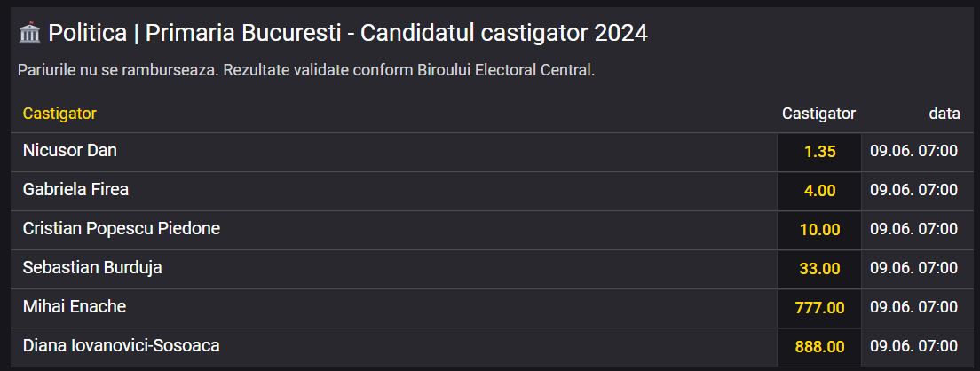The width and height of the screenshot is (980, 371).
Task: Click the Pariurile nu se ramburseaza notice
Action: (x=306, y=70)
